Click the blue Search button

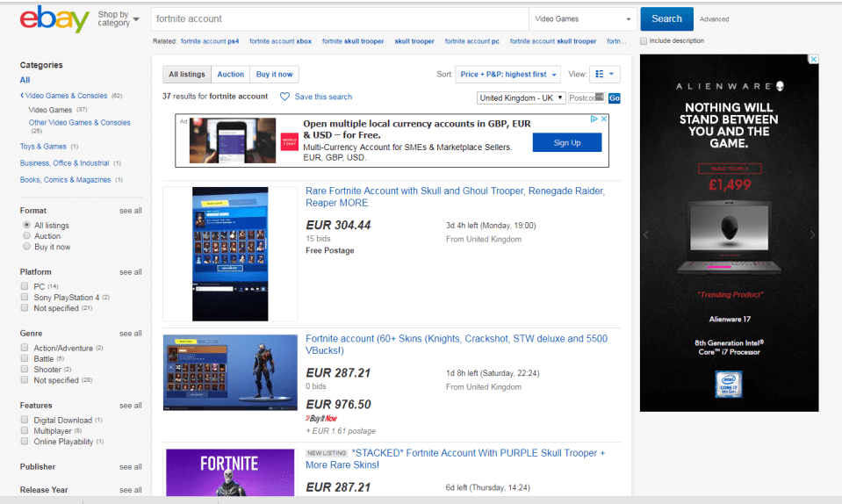pyautogui.click(x=666, y=18)
